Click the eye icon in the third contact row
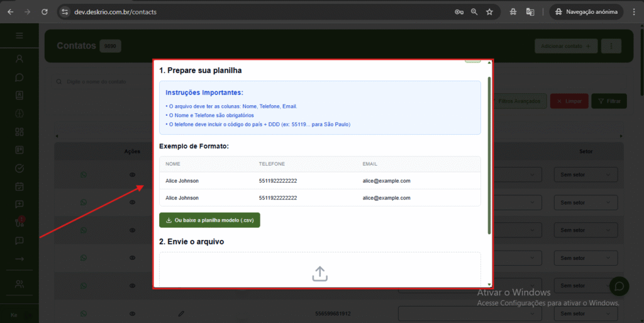The width and height of the screenshot is (644, 323). pyautogui.click(x=133, y=230)
